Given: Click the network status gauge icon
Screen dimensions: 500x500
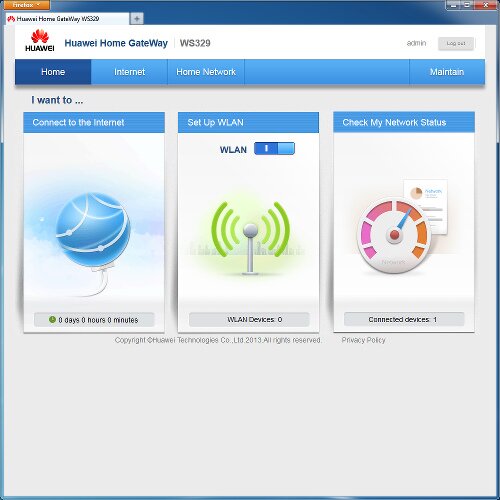Looking at the screenshot, I should (x=394, y=236).
